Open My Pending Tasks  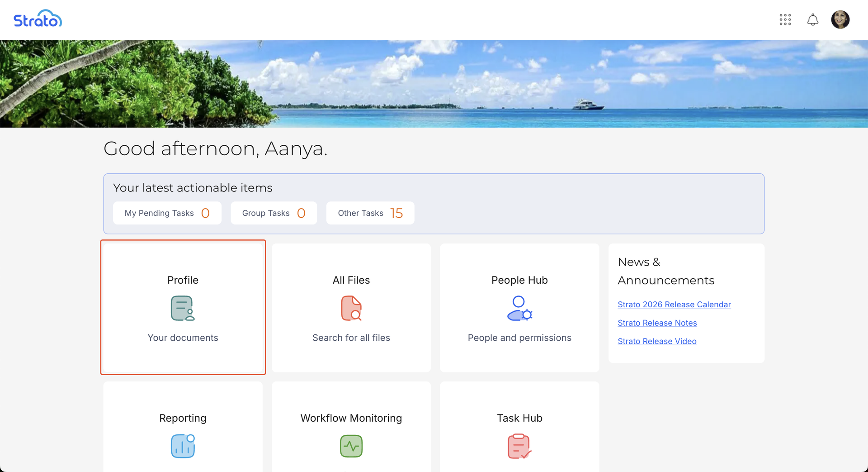coord(167,213)
